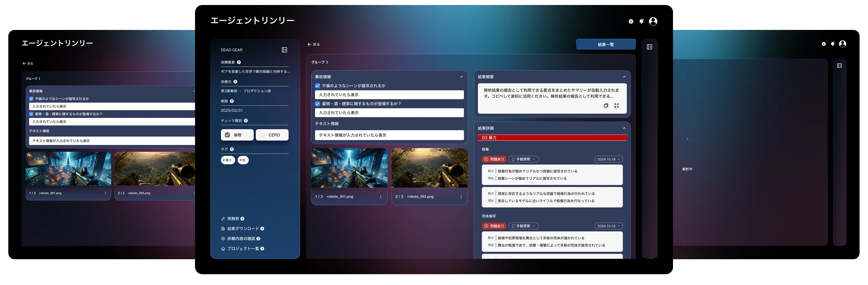Open 手動更新 dropdown under 殺傷
Viewport: 868px width, 285px height.
pos(523,159)
